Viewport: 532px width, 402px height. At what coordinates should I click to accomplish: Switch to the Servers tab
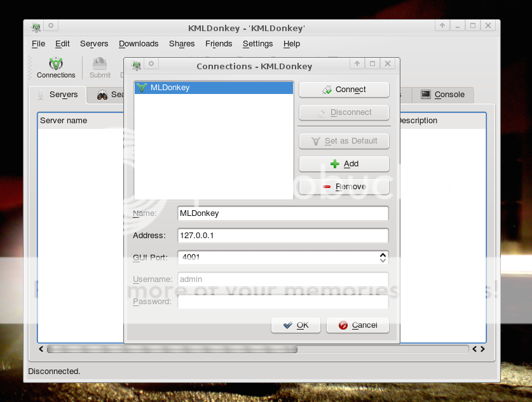point(57,95)
